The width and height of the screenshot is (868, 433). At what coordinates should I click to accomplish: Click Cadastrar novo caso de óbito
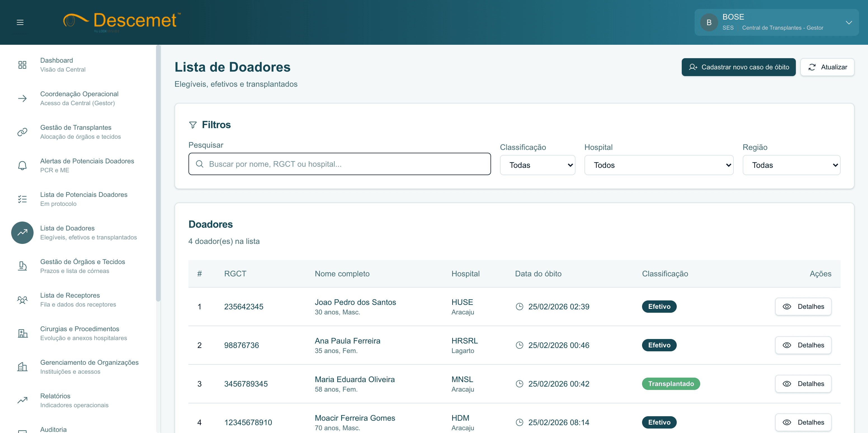point(738,67)
